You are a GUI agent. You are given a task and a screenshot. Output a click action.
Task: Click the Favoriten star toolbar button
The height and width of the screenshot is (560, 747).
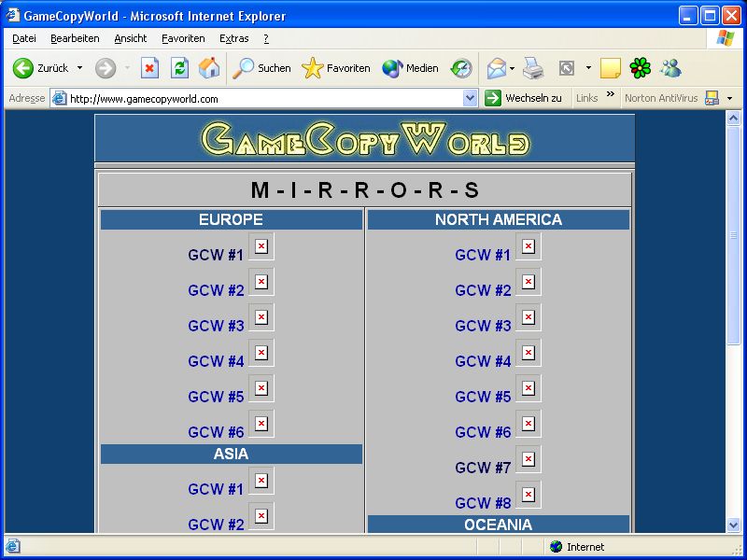coord(336,68)
